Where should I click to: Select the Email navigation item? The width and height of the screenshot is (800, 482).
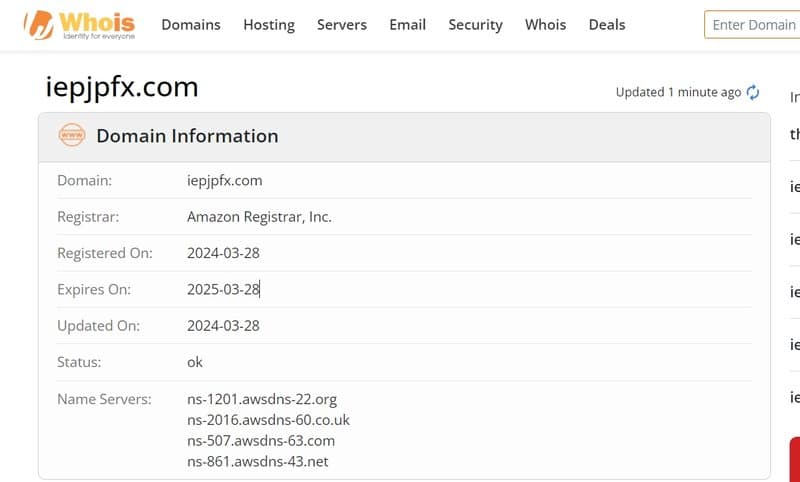[408, 24]
